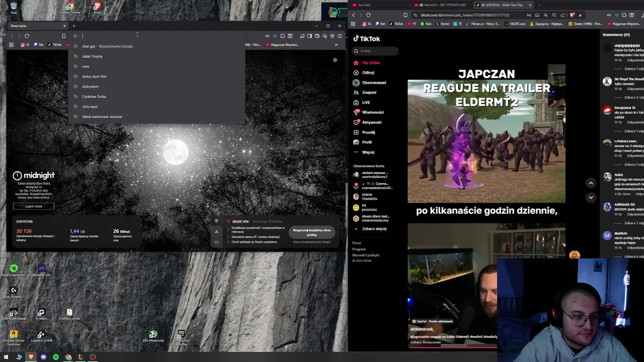Open TikTok LIVE section
This screenshot has width=644, height=362.
coord(362,103)
